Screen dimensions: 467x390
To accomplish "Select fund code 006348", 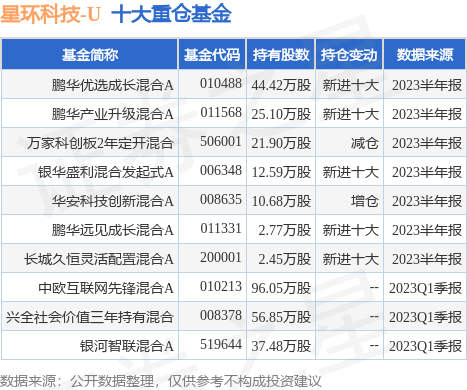I will click(221, 171).
